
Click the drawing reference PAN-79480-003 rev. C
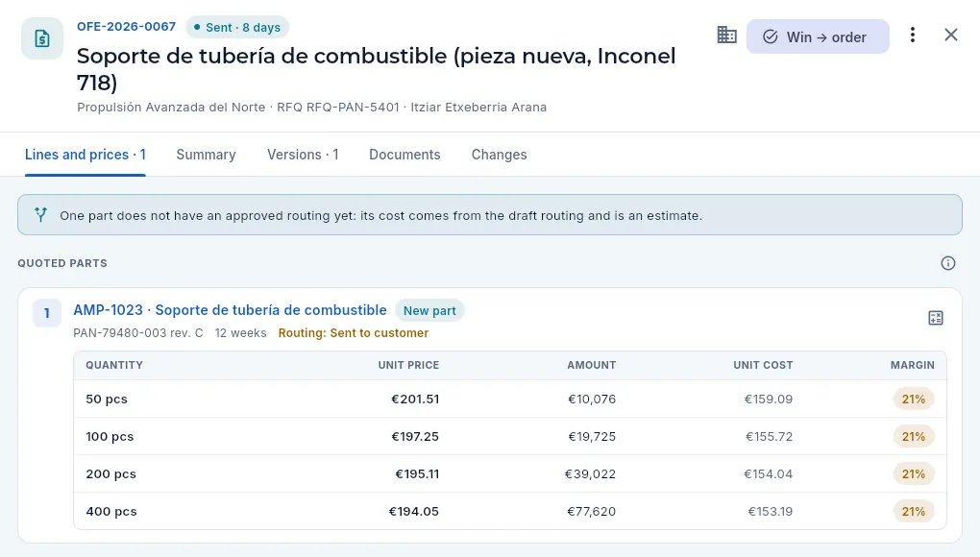[138, 333]
